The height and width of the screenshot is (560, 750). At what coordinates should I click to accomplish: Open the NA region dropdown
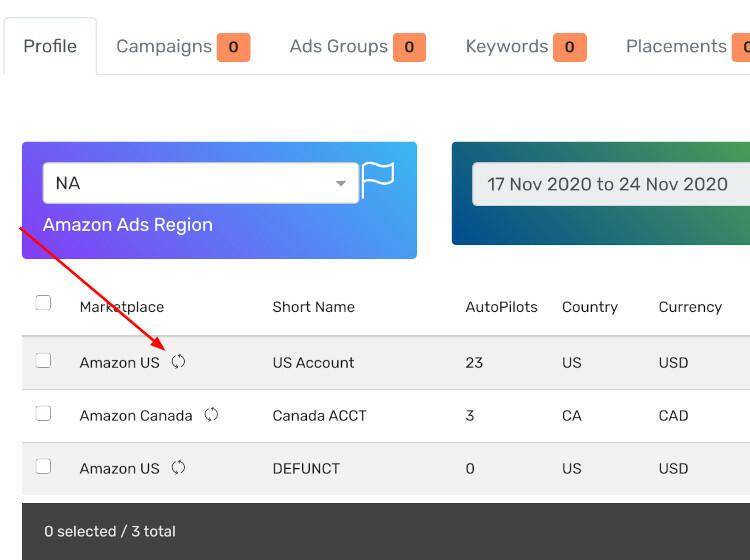point(200,183)
